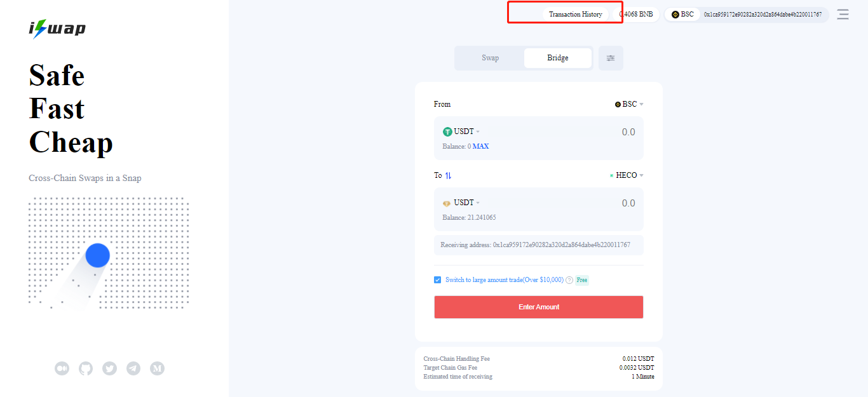Click the USDT token icon in the To section

point(447,203)
